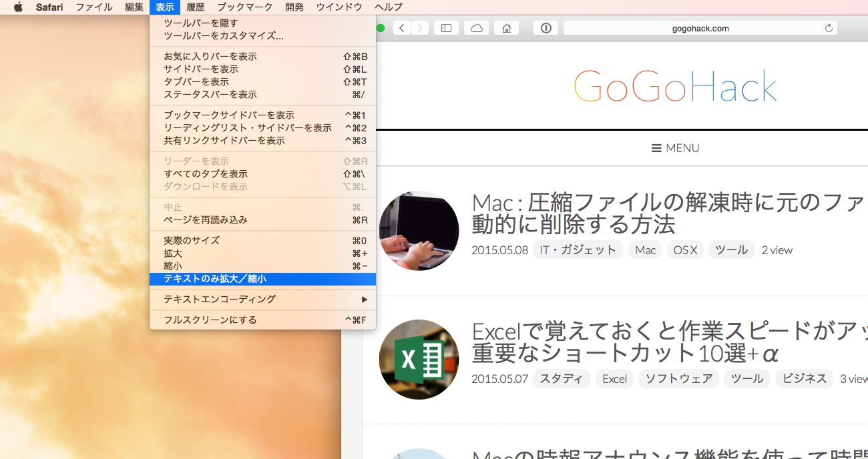Open the Excel shortcuts article title
Screen dimensions: 868x459
point(669,342)
